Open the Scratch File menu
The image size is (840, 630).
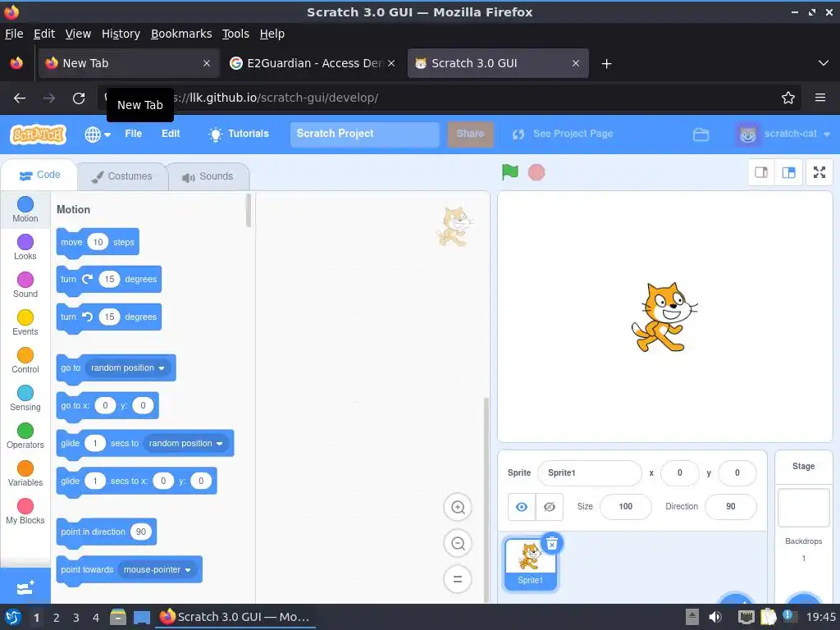tap(134, 134)
